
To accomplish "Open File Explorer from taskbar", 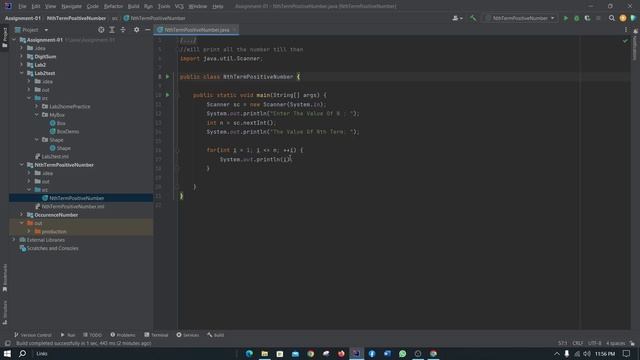I will tap(264, 353).
